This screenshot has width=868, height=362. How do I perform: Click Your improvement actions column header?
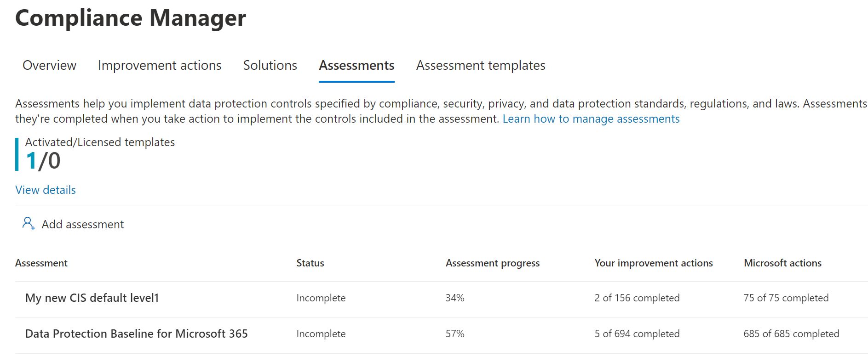click(x=653, y=263)
